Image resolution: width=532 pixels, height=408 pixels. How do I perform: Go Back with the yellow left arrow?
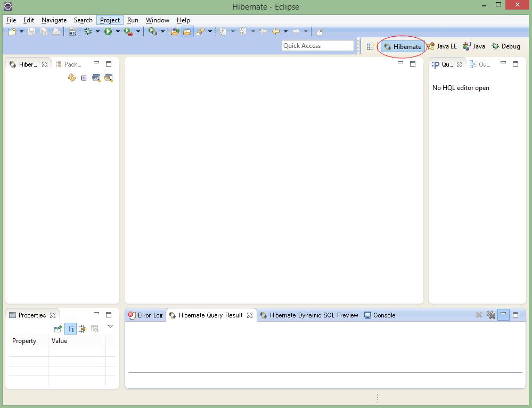(x=276, y=31)
